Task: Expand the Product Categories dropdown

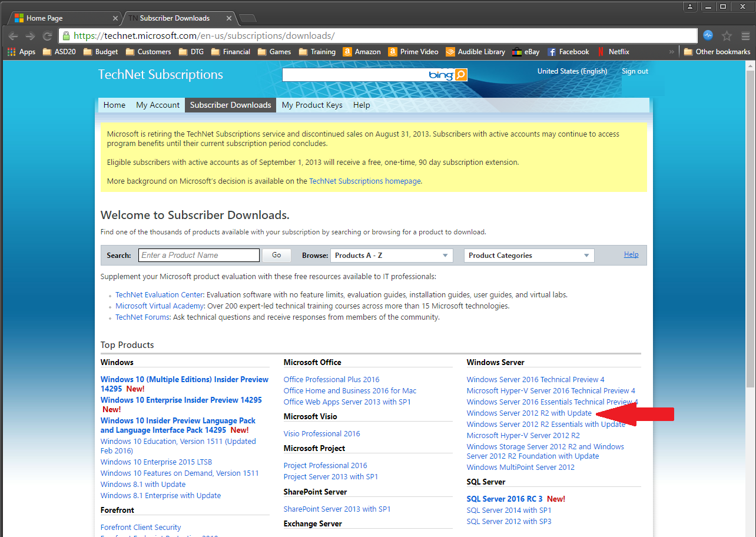Action: tap(529, 256)
